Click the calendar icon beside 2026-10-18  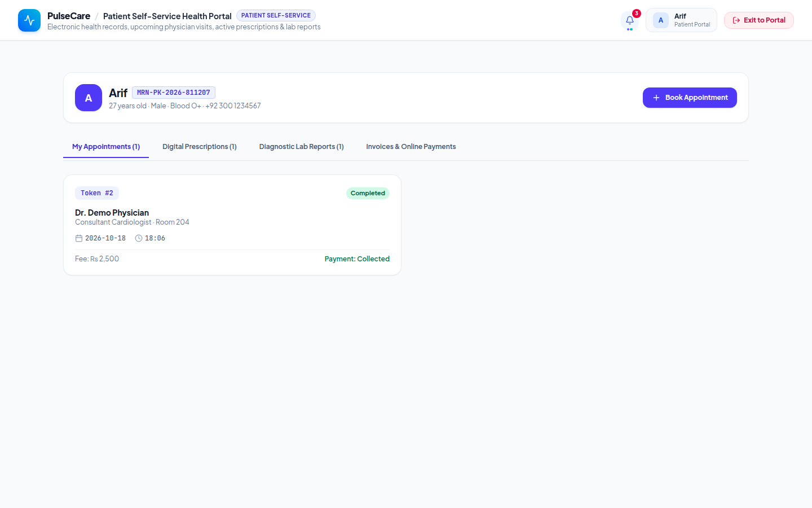(79, 238)
